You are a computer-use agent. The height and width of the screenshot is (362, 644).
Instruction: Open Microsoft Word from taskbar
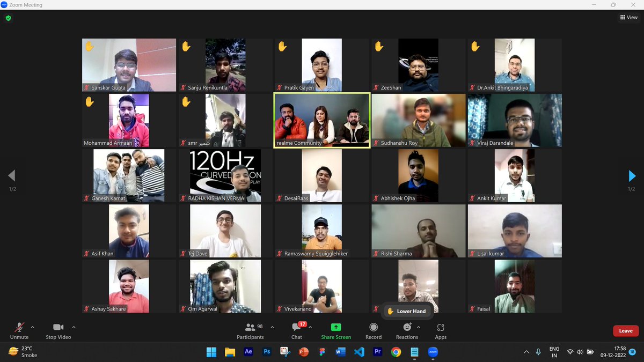click(x=340, y=352)
